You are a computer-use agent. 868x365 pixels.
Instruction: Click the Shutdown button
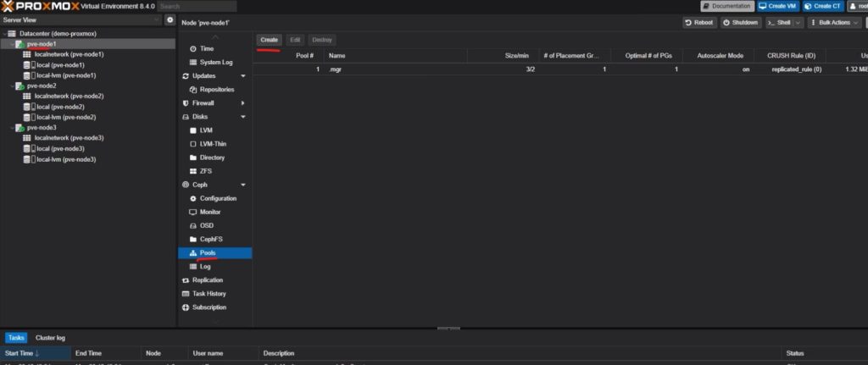coord(741,23)
